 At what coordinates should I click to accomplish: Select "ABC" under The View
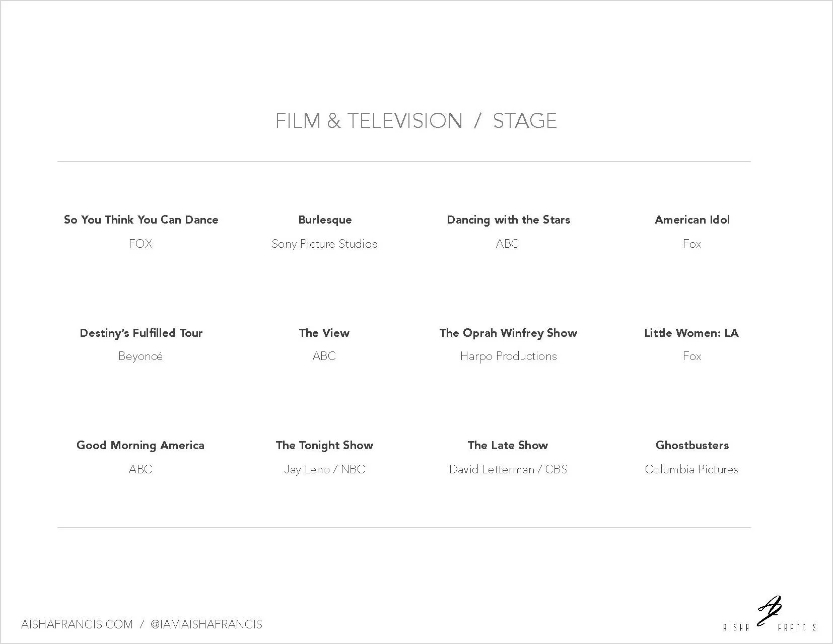[324, 356]
